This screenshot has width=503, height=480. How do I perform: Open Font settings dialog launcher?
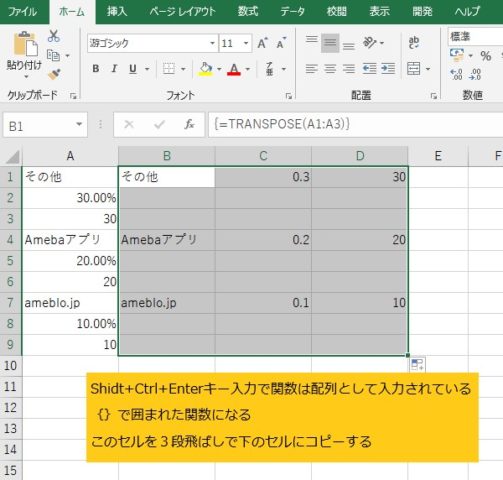tap(289, 96)
